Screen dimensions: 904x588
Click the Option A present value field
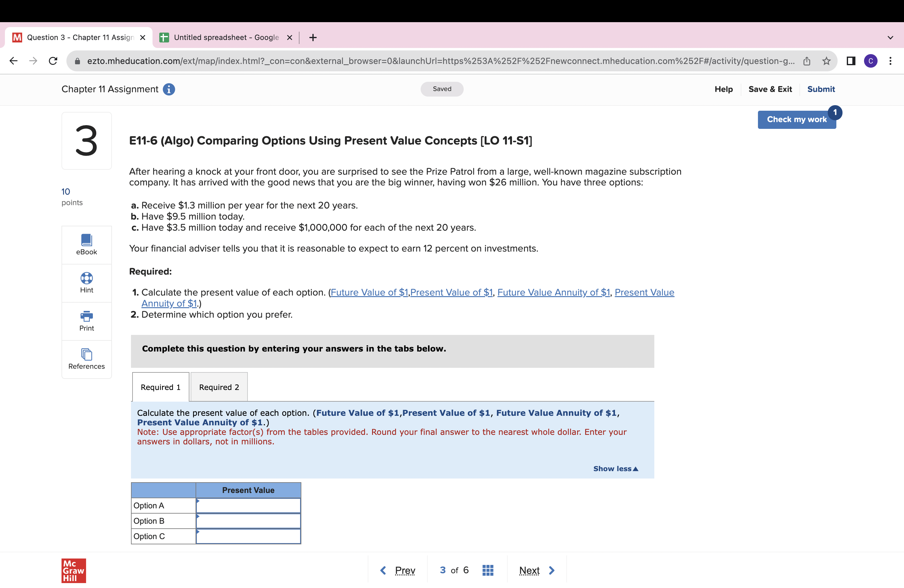coord(248,506)
